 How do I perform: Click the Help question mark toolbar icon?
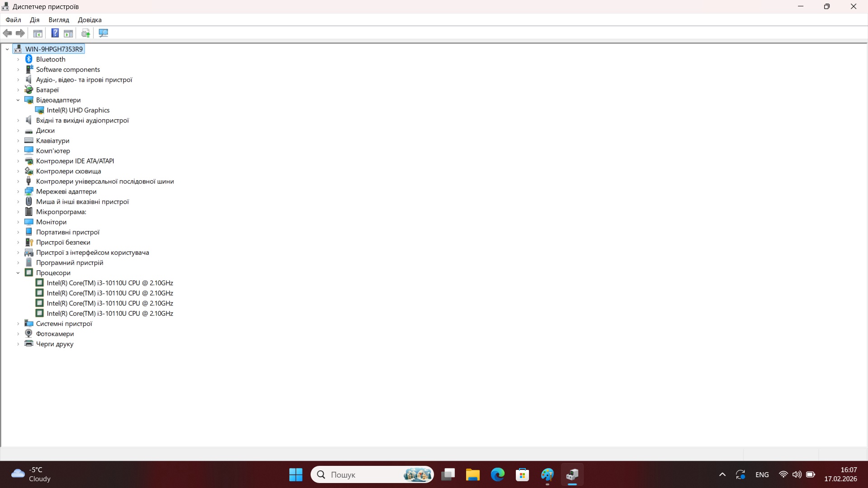[55, 33]
